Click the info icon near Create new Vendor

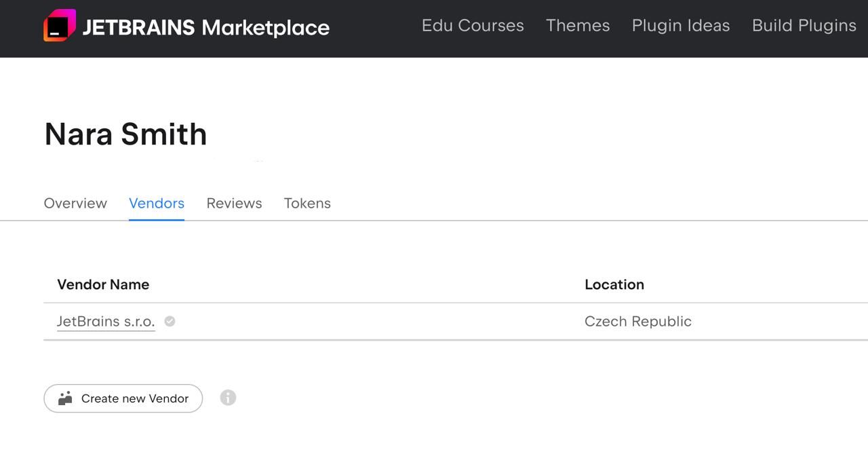[228, 398]
